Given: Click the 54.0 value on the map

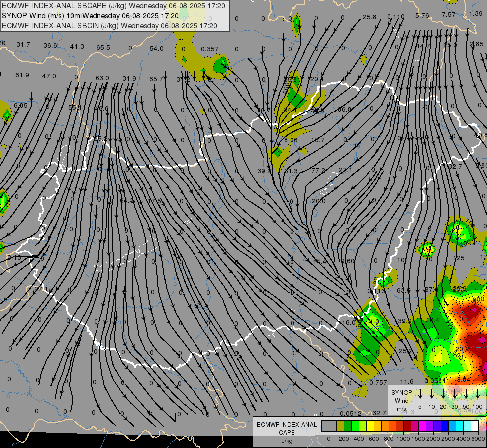Looking at the screenshot, I should (157, 48).
